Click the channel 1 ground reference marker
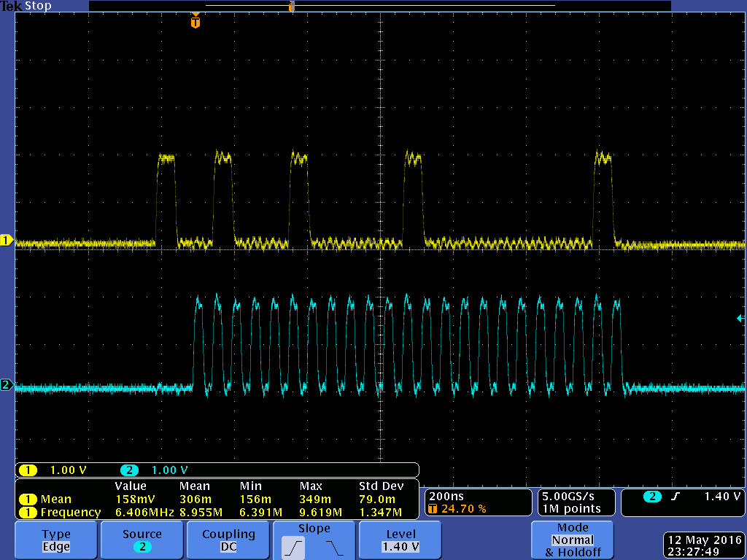This screenshot has height=560, width=747. tap(7, 241)
